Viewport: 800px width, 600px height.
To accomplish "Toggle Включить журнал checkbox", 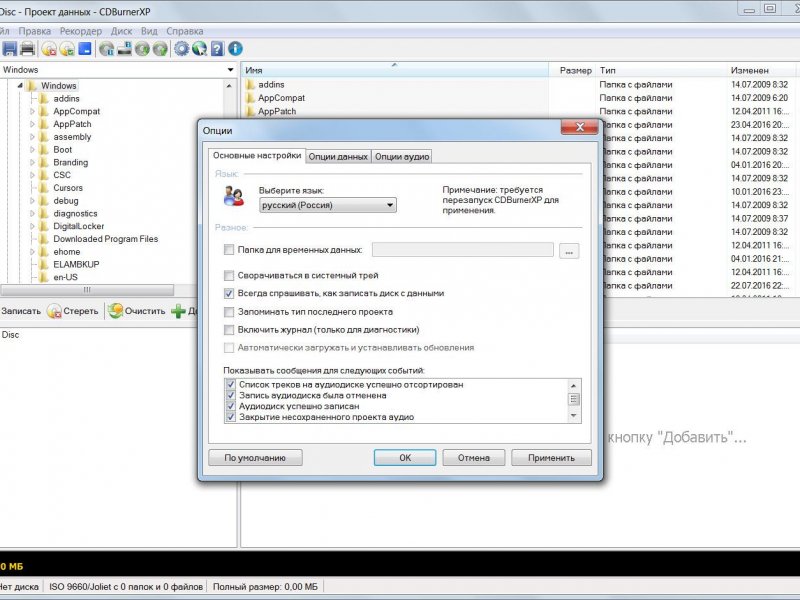I will 229,330.
